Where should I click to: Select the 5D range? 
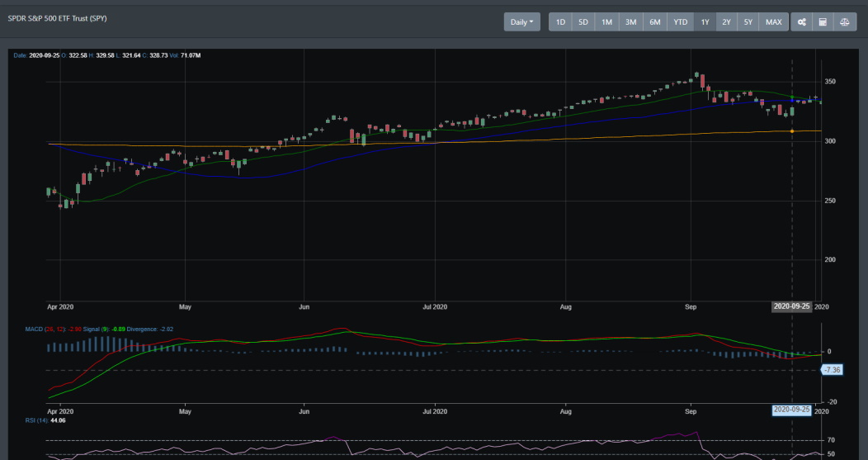pyautogui.click(x=583, y=22)
